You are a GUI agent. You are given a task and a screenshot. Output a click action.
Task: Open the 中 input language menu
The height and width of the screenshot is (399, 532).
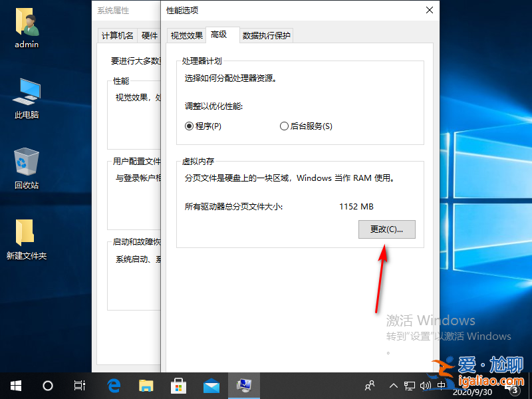pos(441,385)
